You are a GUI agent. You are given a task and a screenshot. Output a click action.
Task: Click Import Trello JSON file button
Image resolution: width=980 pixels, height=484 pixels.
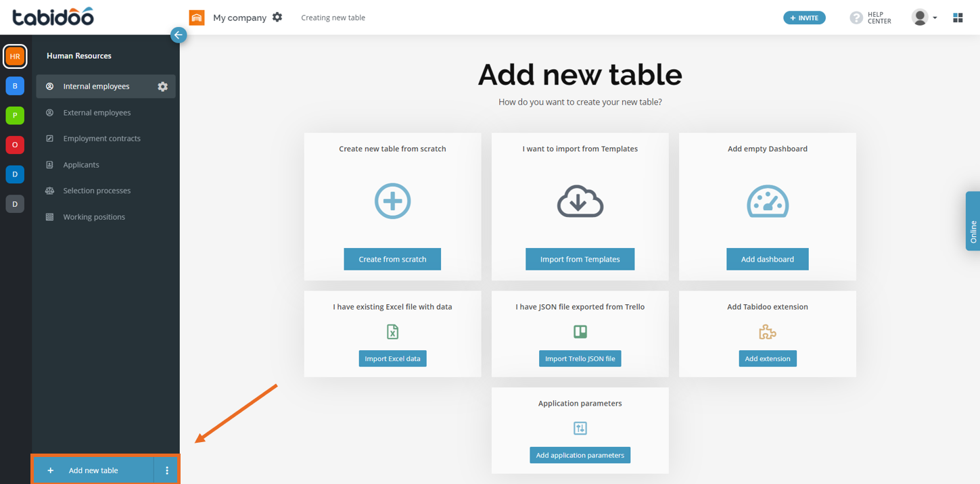pos(580,359)
